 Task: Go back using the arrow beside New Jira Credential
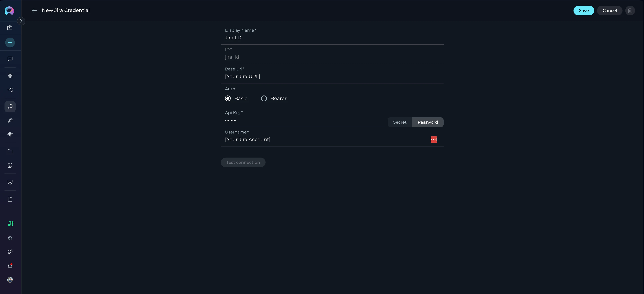pos(34,11)
